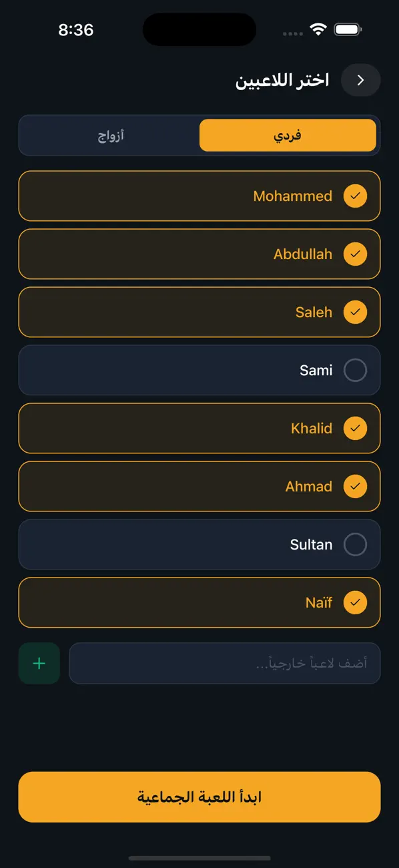Select the فردي individual tab
This screenshot has height=868, width=399.
tap(288, 136)
